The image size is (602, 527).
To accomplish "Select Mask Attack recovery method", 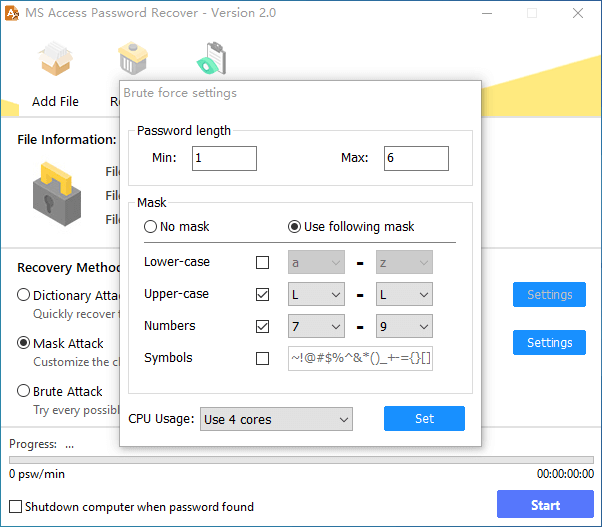I will [x=23, y=343].
